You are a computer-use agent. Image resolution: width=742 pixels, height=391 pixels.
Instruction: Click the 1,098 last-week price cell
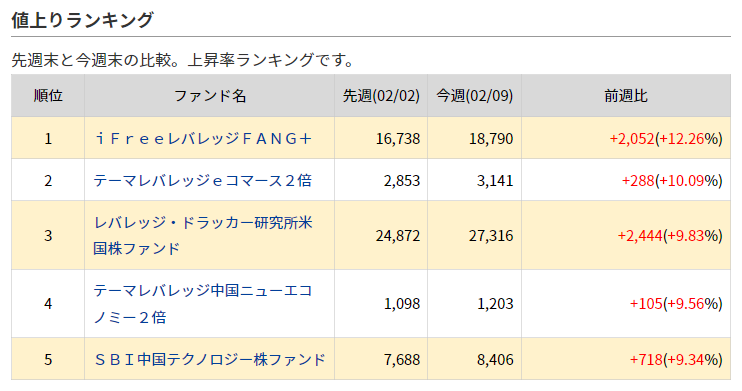click(x=381, y=303)
